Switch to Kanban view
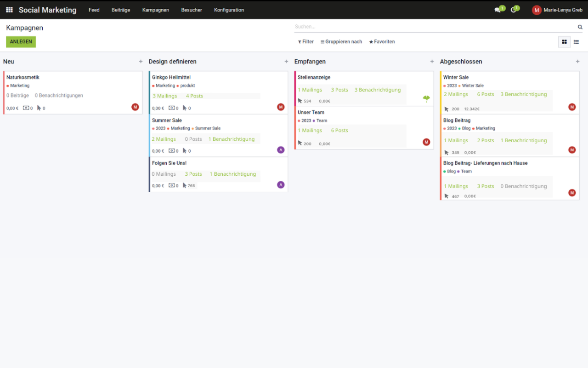 click(564, 42)
